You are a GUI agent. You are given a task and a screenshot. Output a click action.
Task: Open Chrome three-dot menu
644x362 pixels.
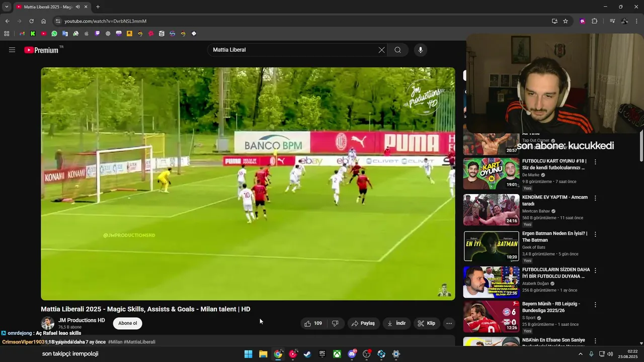coord(637,21)
